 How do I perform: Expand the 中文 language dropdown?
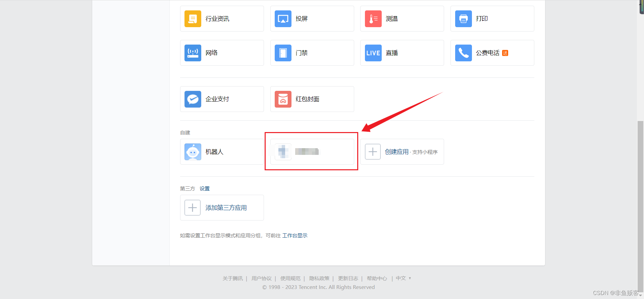[x=404, y=278]
